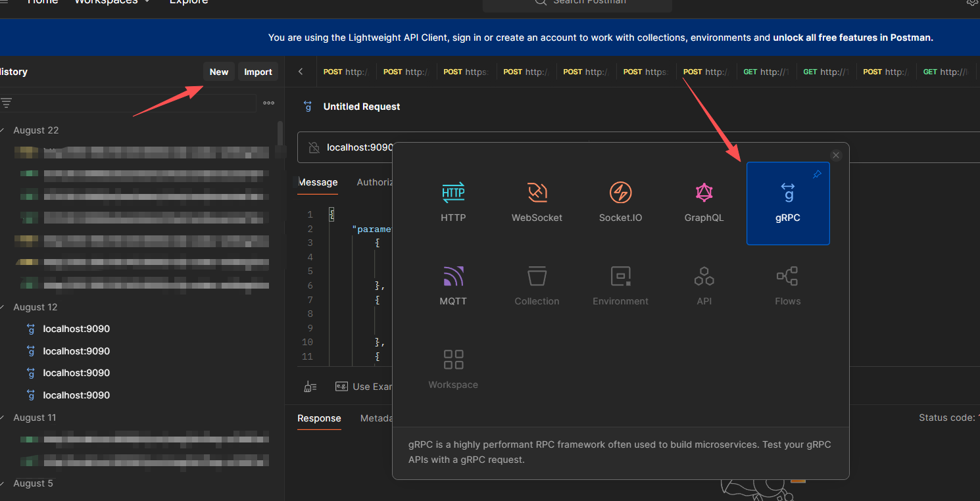Click the sign in link in banner
The width and height of the screenshot is (980, 501).
(467, 37)
